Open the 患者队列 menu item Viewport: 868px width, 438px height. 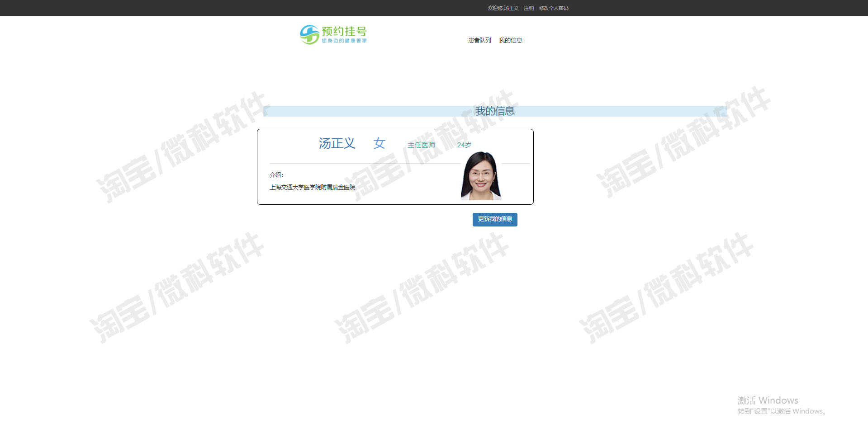pos(479,40)
